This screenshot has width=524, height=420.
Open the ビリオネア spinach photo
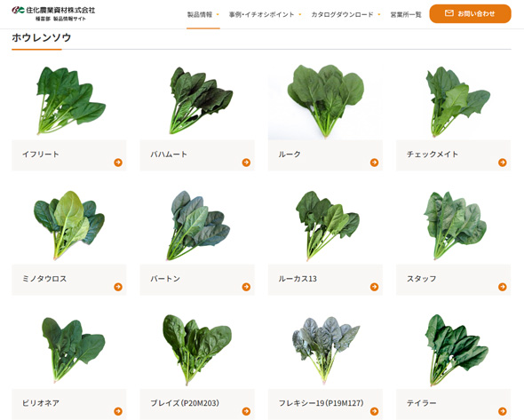pyautogui.click(x=69, y=350)
